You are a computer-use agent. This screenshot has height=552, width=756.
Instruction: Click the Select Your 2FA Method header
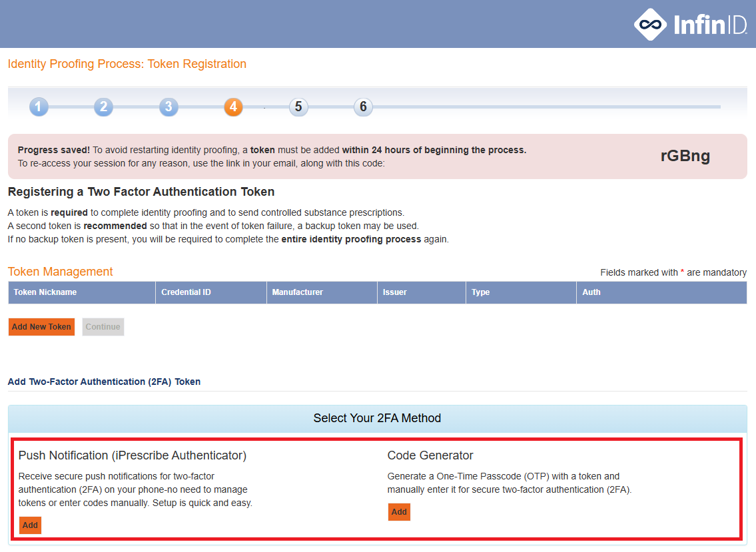tap(377, 418)
